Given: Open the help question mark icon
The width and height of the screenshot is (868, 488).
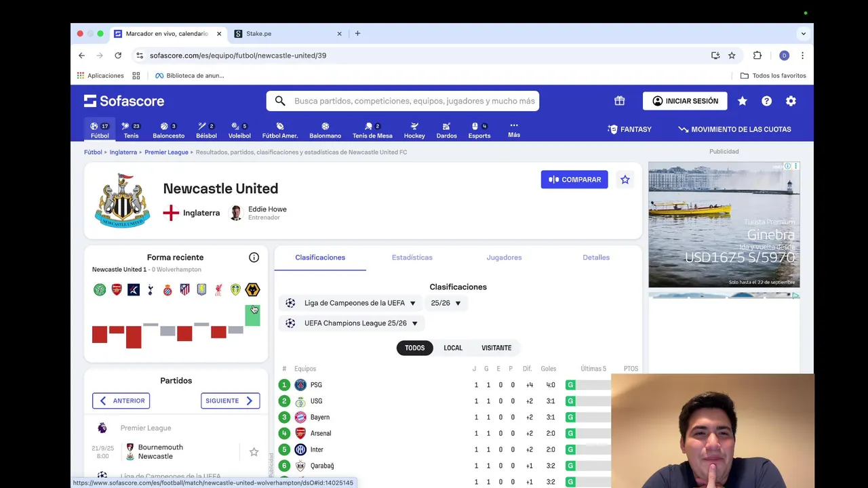Looking at the screenshot, I should [x=766, y=101].
